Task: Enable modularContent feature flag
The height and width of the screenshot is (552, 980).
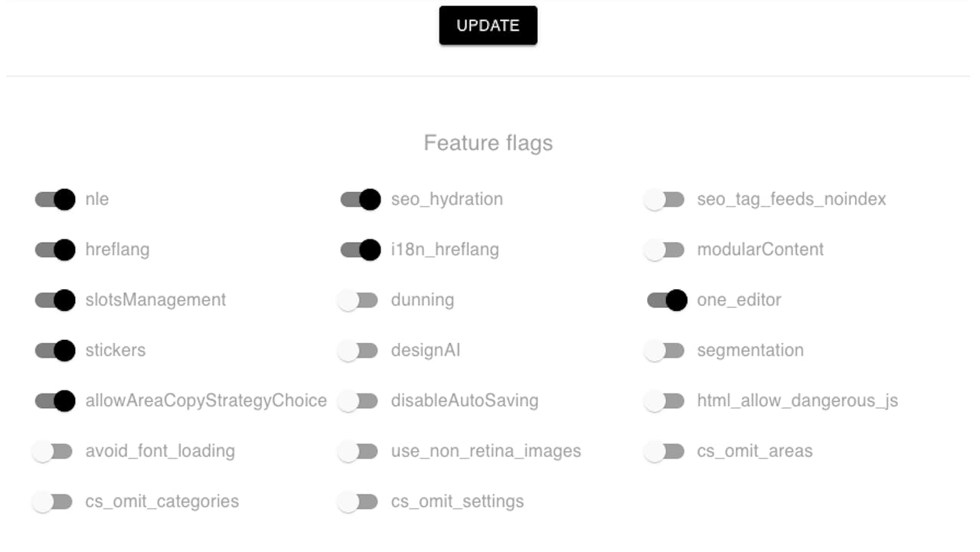Action: tap(664, 250)
